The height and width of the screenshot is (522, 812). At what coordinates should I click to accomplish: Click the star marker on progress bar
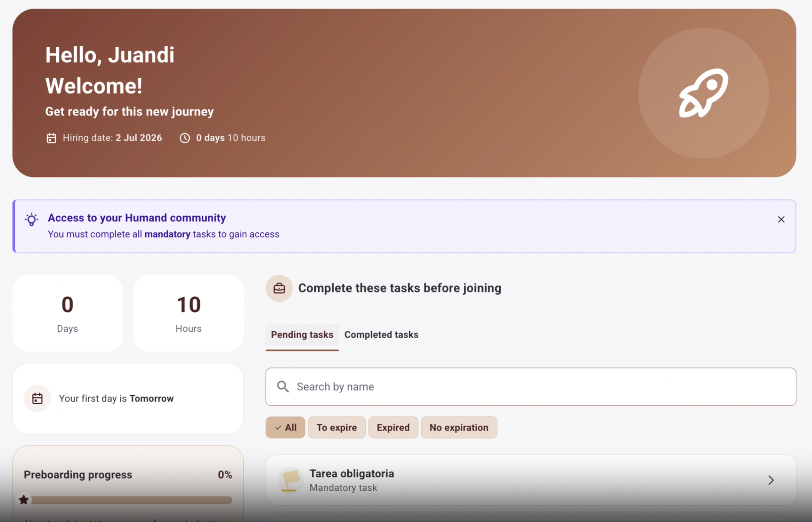tap(24, 500)
